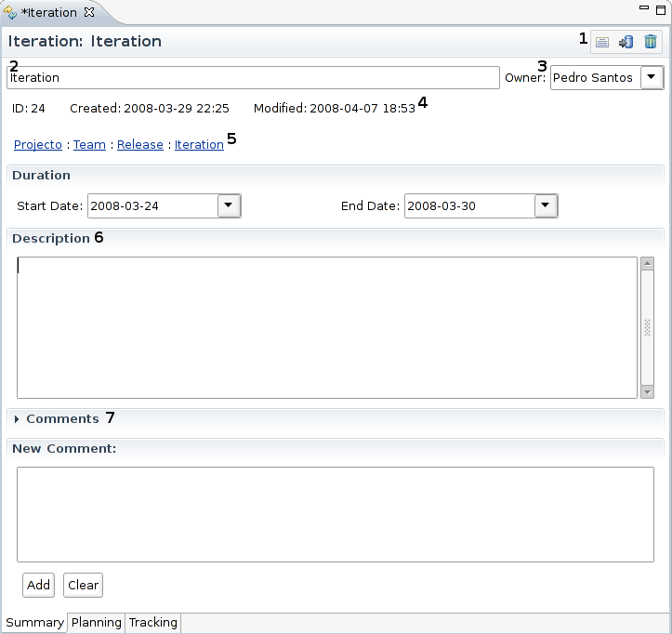Viewport: 672px width, 634px height.
Task: Open the End Date dropdown
Action: click(x=547, y=205)
